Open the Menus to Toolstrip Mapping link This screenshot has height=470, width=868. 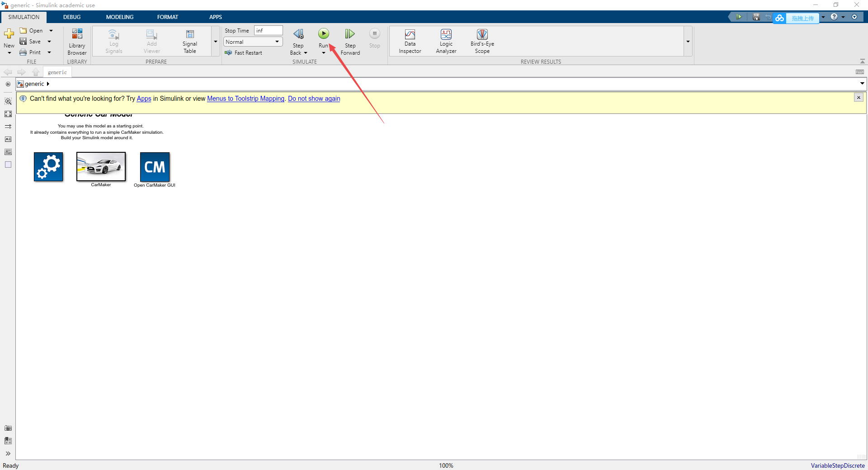coord(245,99)
